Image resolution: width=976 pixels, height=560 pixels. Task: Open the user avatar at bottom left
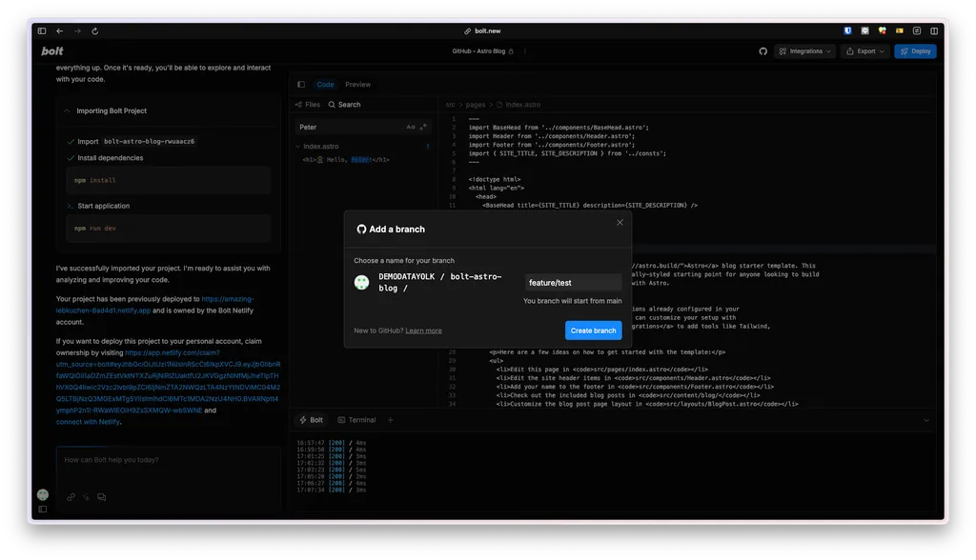(x=42, y=494)
